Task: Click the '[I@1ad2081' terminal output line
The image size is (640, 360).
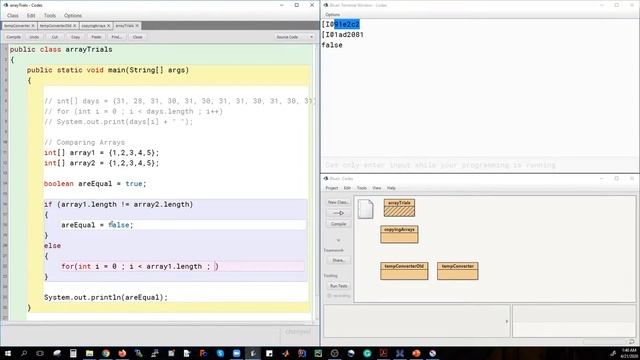Action: tap(342, 35)
